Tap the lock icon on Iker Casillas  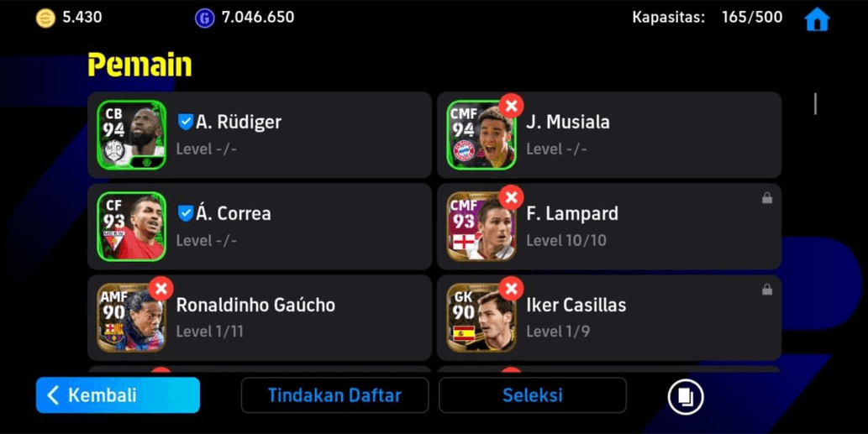(x=766, y=289)
